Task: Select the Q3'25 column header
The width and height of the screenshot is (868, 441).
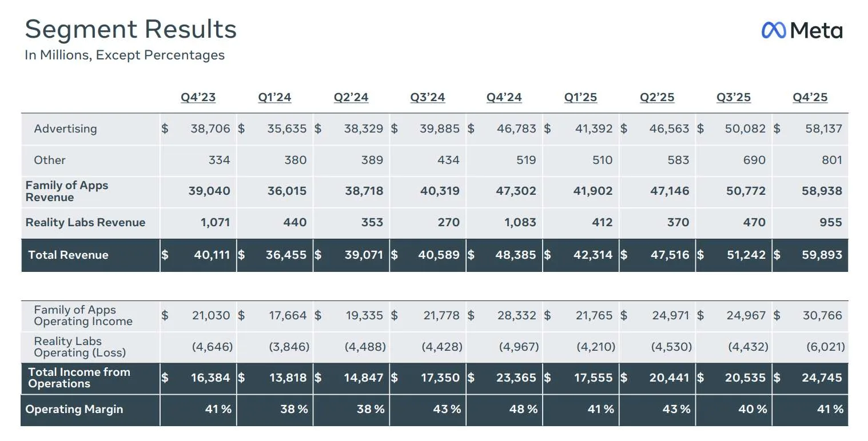Action: [x=734, y=97]
